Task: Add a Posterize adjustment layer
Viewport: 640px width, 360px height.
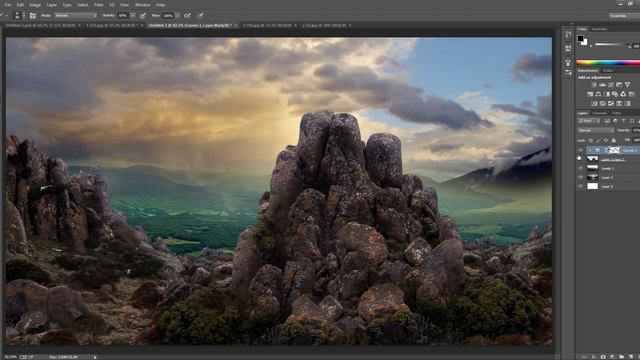Action: [602, 103]
